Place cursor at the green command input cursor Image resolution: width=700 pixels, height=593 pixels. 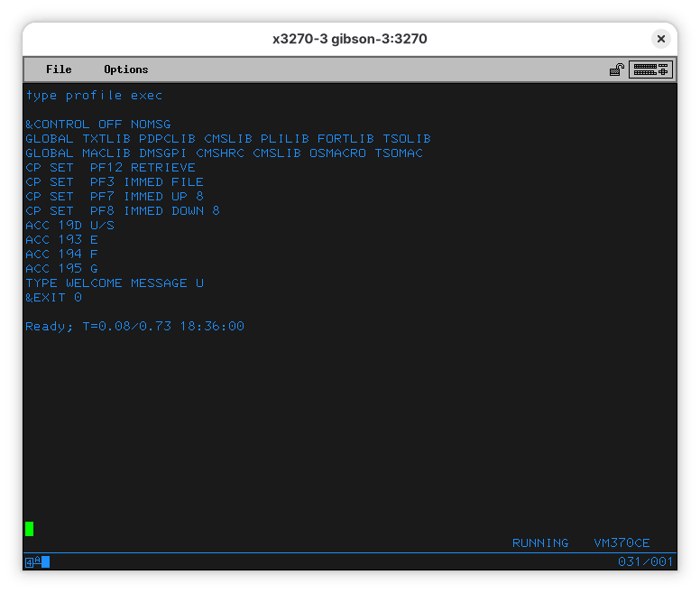click(30, 529)
